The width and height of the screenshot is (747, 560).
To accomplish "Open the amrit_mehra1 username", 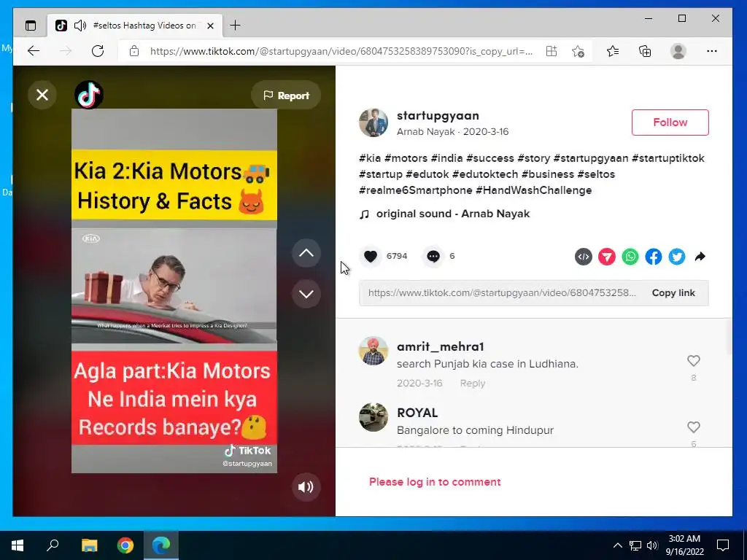I will coord(440,346).
